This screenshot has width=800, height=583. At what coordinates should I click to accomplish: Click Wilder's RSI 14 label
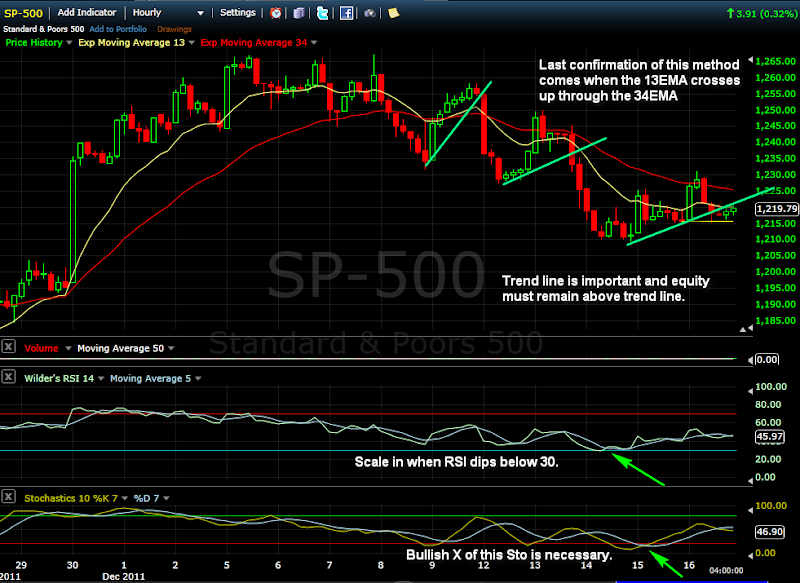click(59, 378)
